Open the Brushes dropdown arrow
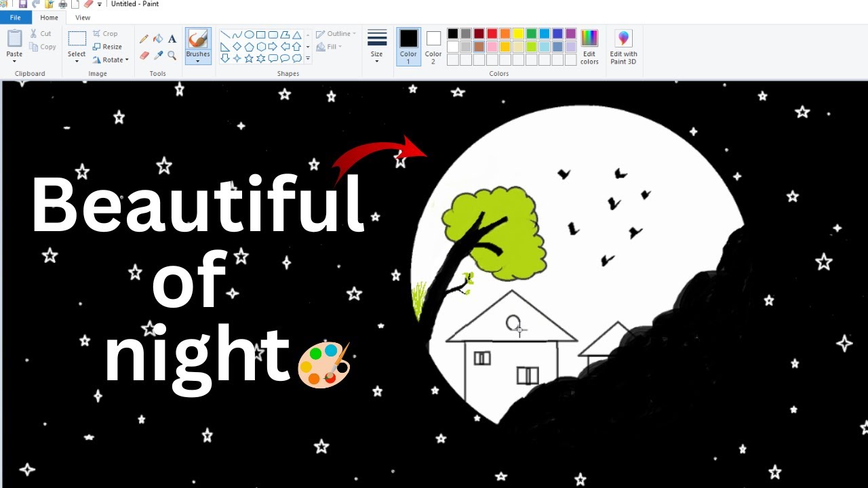The height and width of the screenshot is (488, 868). [x=198, y=61]
